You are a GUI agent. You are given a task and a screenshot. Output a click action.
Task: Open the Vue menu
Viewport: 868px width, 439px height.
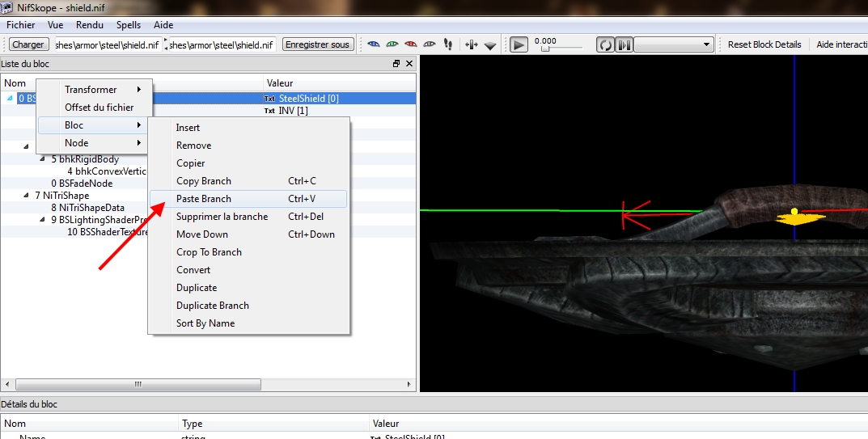55,25
